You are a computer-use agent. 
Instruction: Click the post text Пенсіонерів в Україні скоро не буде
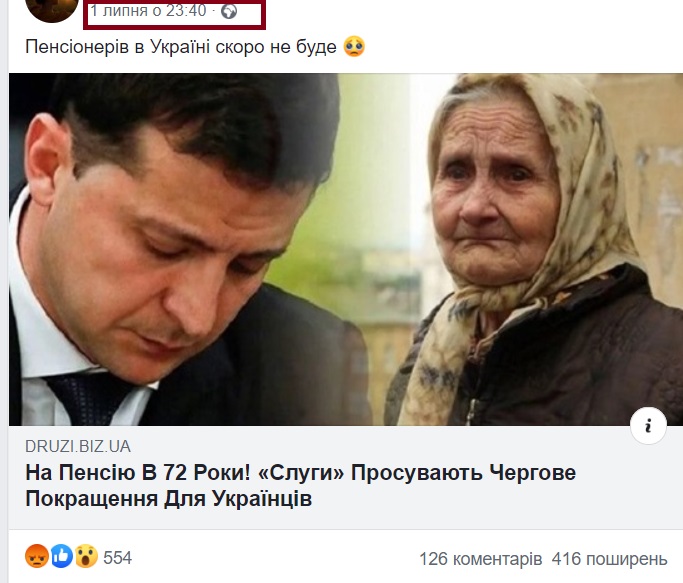point(181,47)
